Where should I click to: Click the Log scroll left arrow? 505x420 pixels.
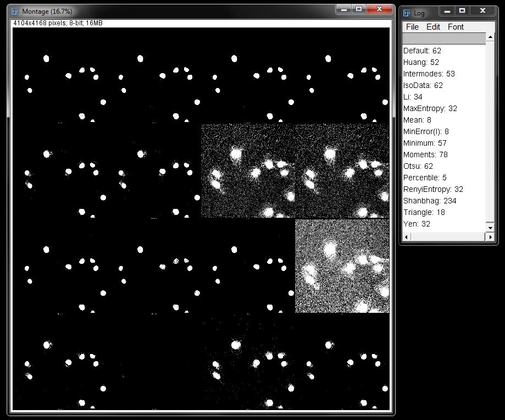[x=407, y=237]
